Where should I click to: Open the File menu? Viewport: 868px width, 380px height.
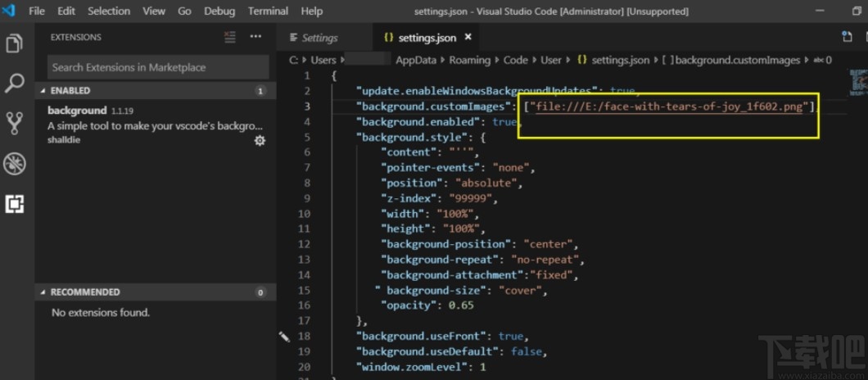click(37, 11)
